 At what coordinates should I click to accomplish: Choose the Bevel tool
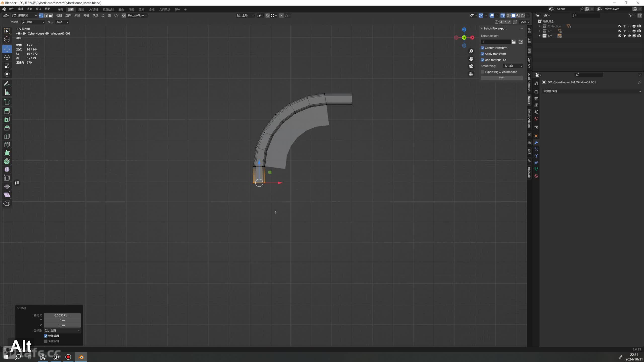pos(7,128)
